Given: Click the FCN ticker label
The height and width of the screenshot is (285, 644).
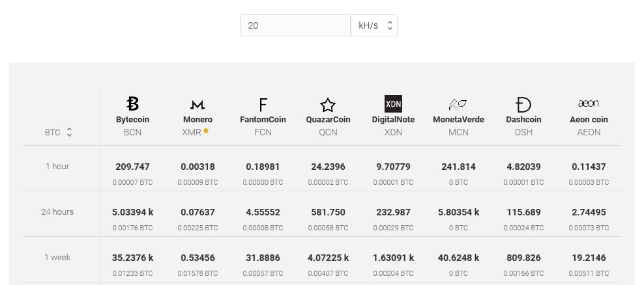Looking at the screenshot, I should 263,132.
